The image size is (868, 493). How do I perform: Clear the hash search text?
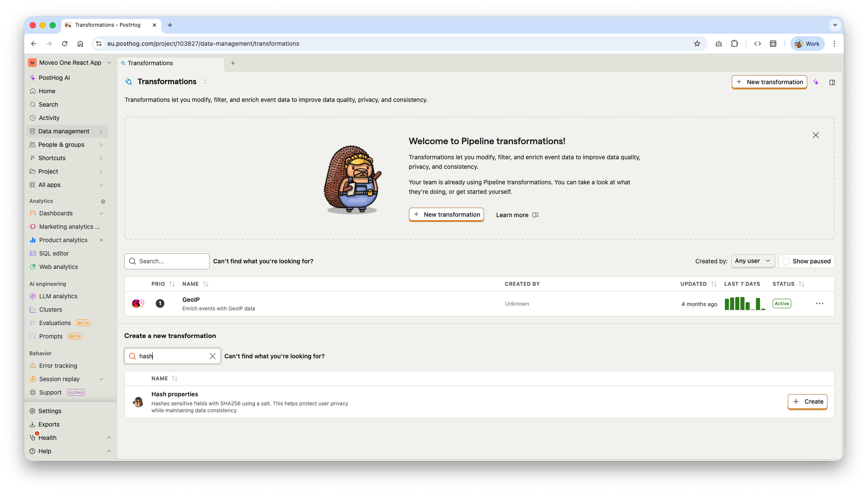tap(213, 356)
